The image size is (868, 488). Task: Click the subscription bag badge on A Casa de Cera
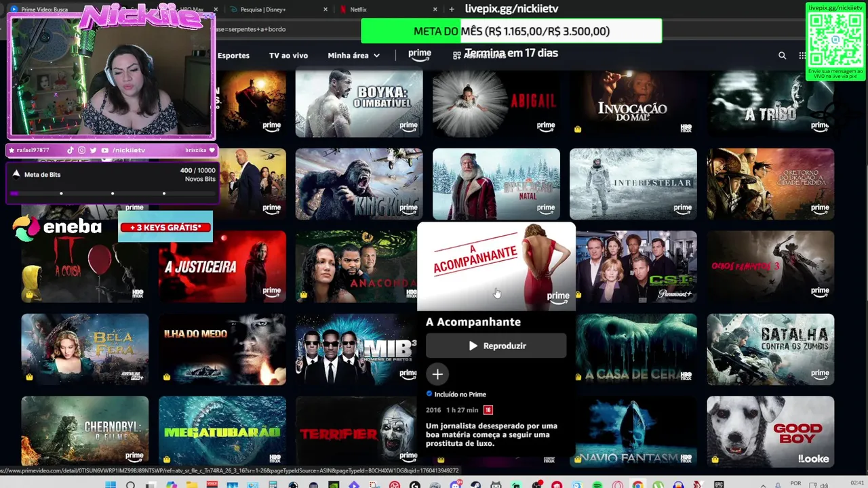point(578,377)
